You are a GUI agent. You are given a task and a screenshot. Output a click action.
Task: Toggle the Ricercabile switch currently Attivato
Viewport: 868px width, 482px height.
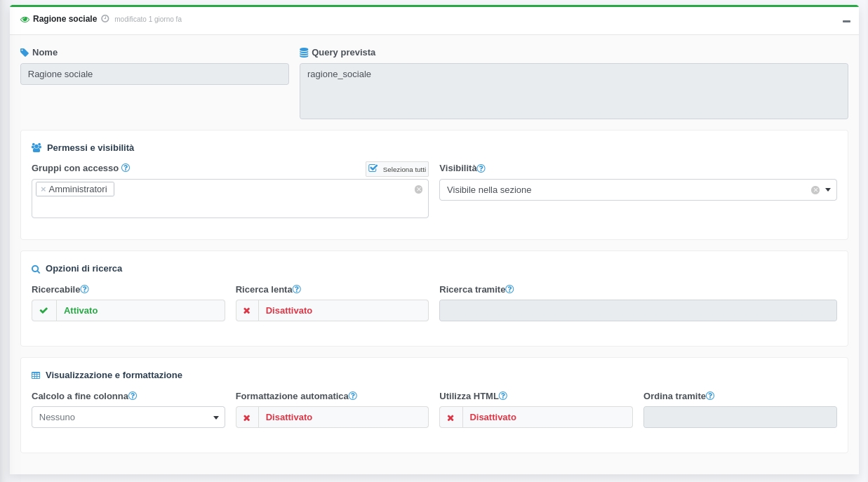(128, 311)
